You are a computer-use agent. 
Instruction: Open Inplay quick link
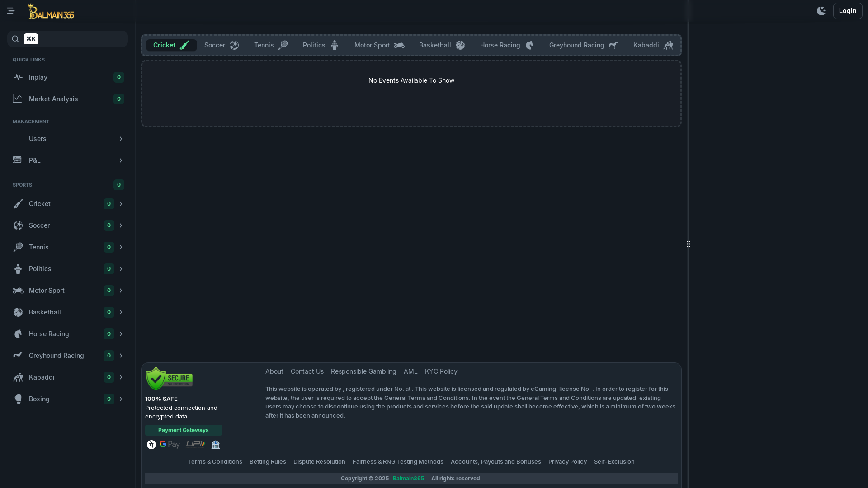pos(67,77)
